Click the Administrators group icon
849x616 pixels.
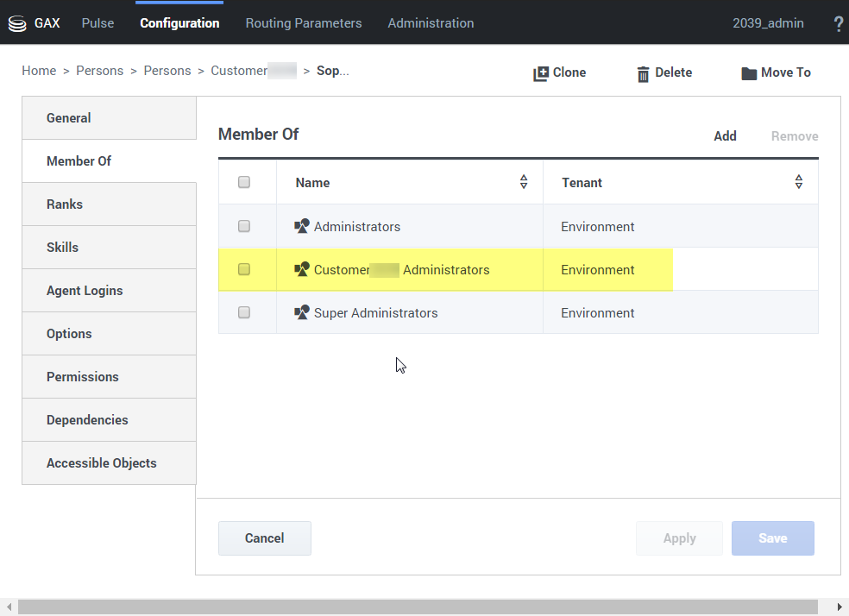(302, 227)
